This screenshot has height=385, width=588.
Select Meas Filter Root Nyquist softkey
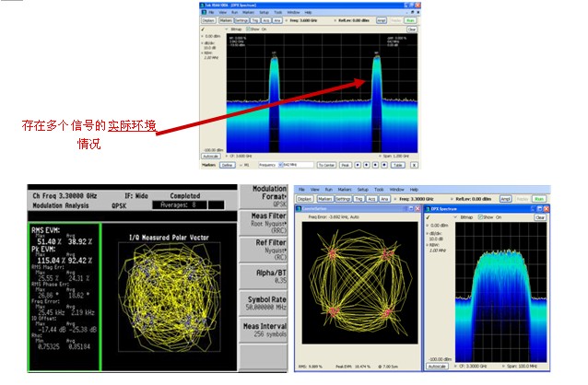click(264, 222)
